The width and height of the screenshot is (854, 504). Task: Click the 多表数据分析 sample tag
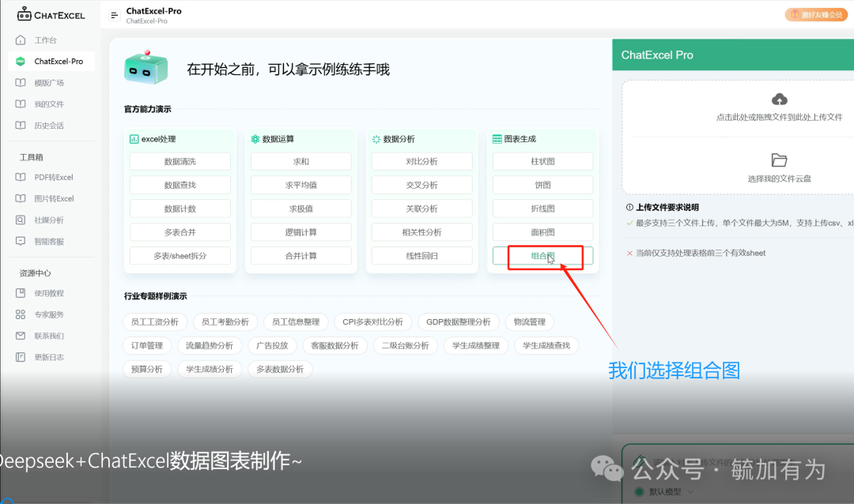click(x=280, y=369)
